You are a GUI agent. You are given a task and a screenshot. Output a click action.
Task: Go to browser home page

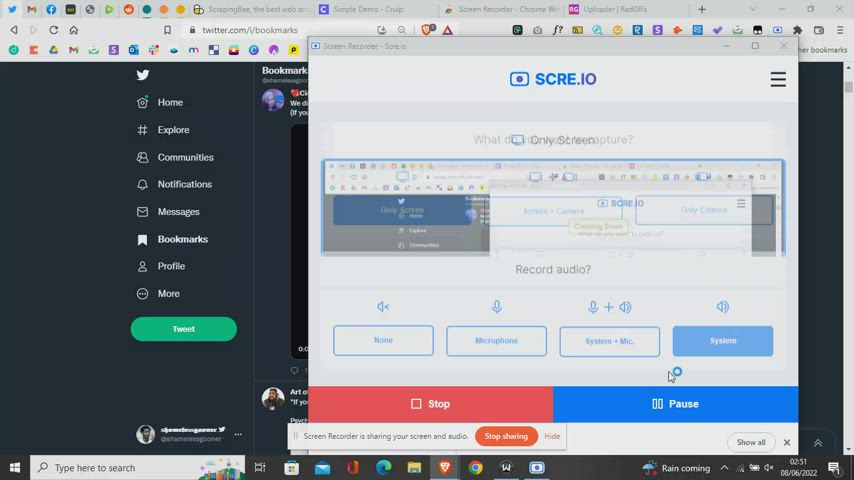[x=74, y=30]
